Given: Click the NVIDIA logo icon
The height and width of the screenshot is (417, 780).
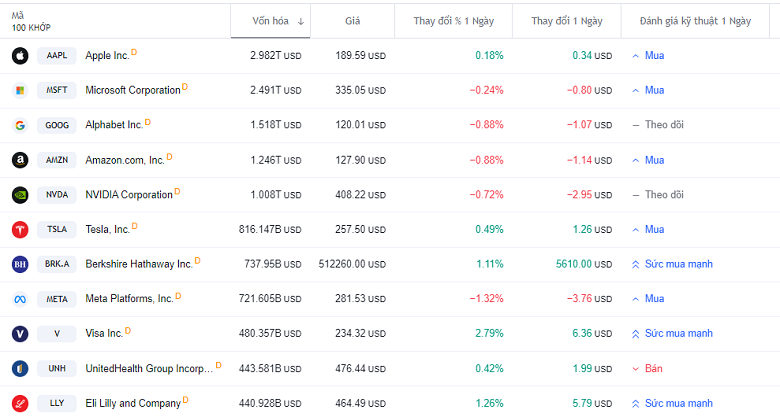Looking at the screenshot, I should 19,195.
